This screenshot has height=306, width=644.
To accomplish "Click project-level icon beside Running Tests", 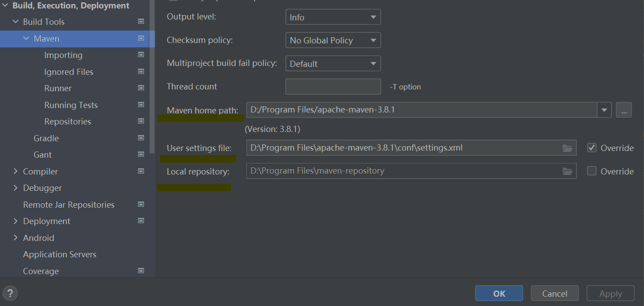I will tap(141, 105).
